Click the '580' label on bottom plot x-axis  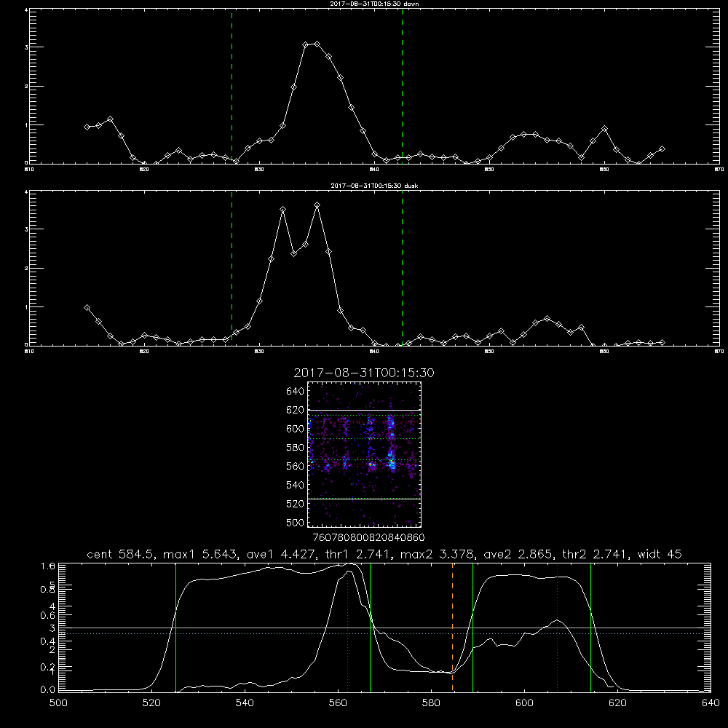pos(431,703)
